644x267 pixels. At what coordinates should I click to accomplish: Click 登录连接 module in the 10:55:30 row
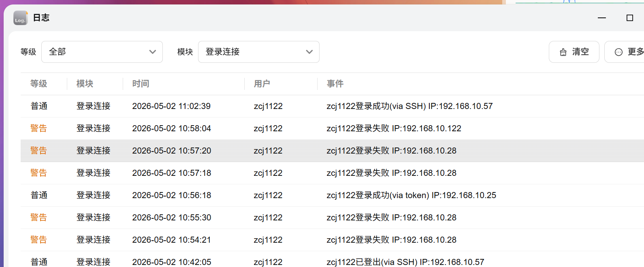[94, 218]
